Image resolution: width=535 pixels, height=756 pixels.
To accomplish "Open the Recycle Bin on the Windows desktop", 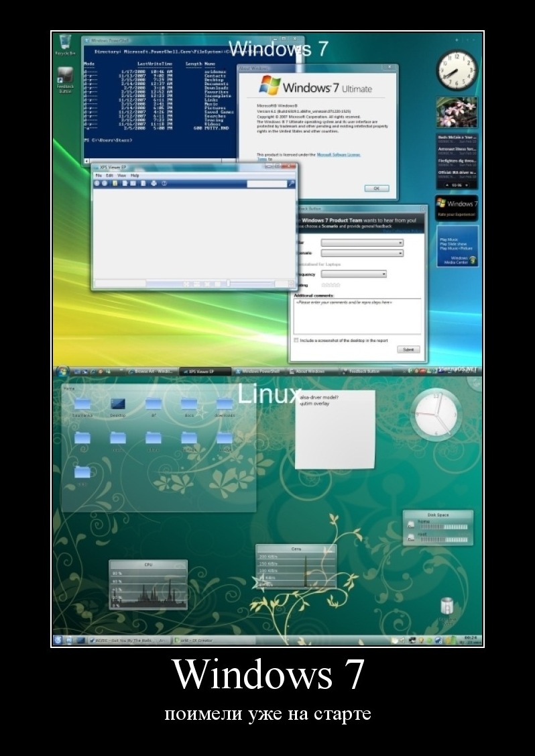I will (x=66, y=45).
